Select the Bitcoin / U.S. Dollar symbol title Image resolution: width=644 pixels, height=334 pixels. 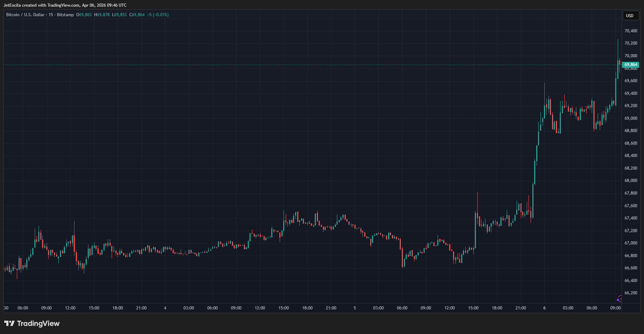click(25, 15)
